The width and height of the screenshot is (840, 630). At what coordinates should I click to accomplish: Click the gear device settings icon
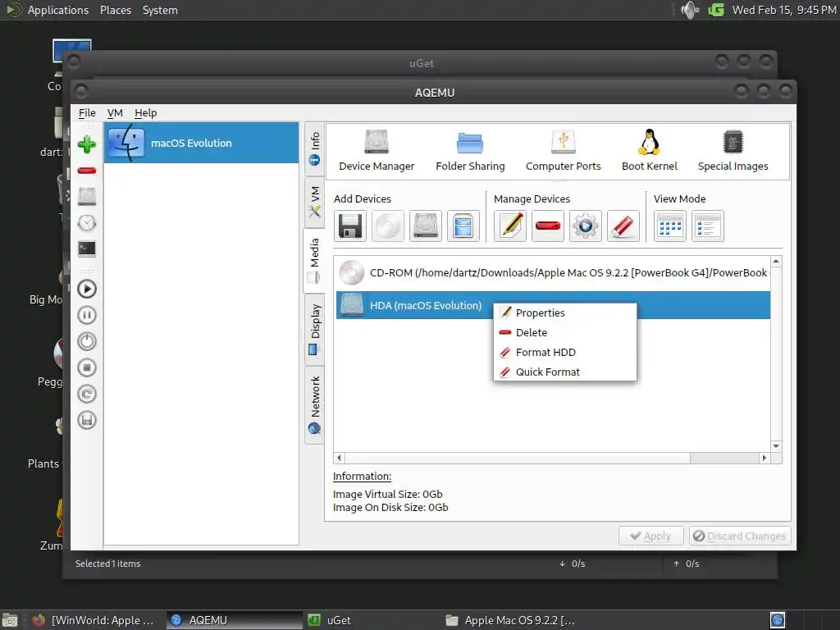tap(586, 226)
